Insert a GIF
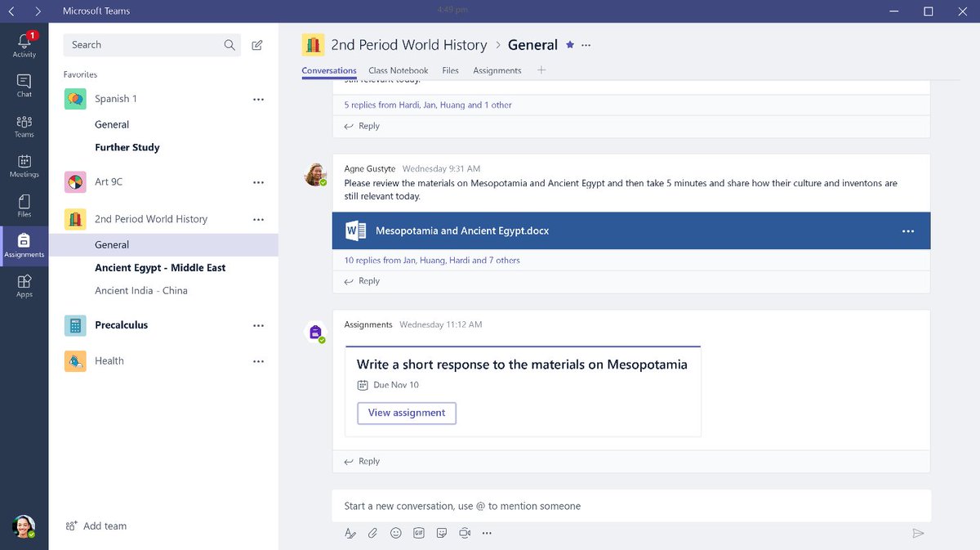This screenshot has height=550, width=980. coord(419,533)
